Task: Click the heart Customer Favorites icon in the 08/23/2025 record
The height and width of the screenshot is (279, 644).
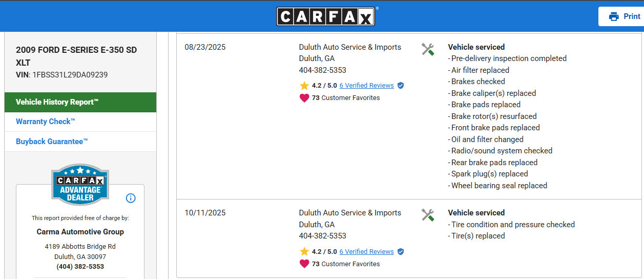Action: point(304,98)
